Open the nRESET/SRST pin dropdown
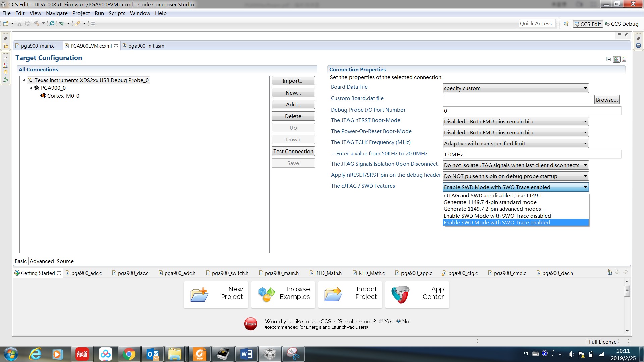 click(x=516, y=176)
